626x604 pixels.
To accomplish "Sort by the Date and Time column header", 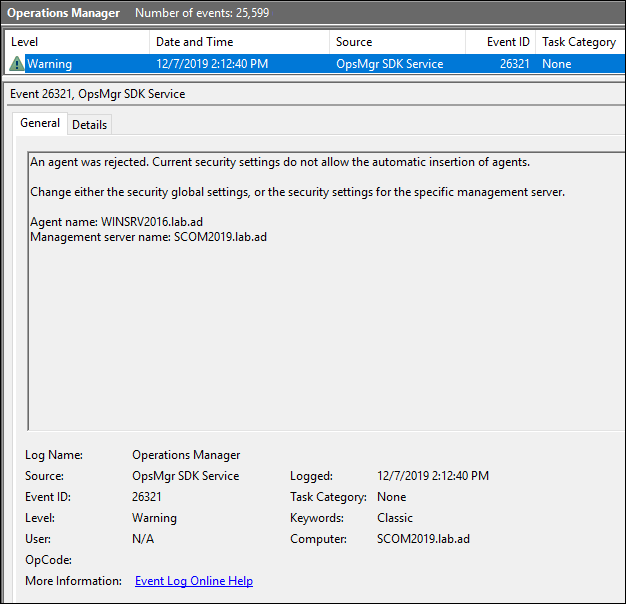I will point(194,42).
